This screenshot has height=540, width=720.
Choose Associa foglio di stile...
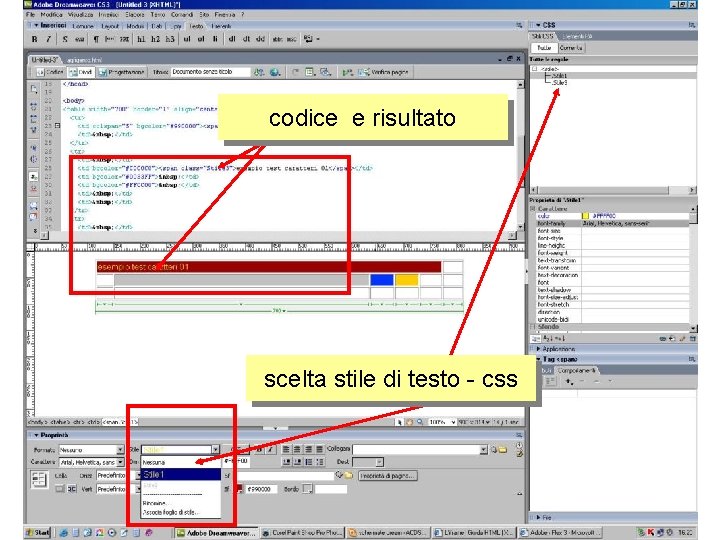181,512
